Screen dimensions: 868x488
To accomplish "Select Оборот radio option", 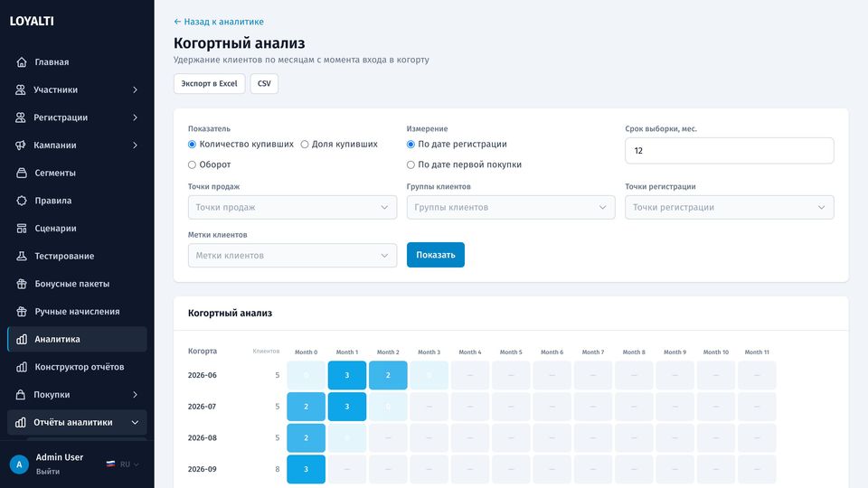I will [x=192, y=164].
